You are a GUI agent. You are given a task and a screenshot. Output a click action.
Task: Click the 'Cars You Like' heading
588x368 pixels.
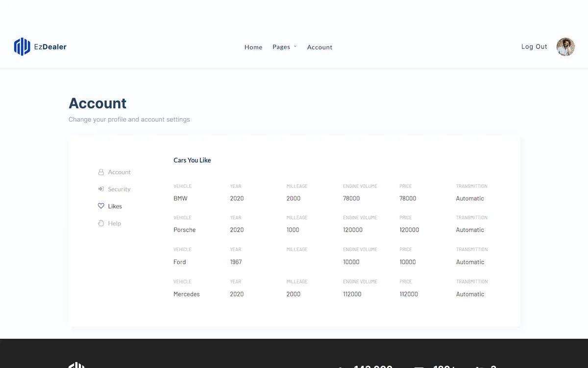tap(192, 160)
